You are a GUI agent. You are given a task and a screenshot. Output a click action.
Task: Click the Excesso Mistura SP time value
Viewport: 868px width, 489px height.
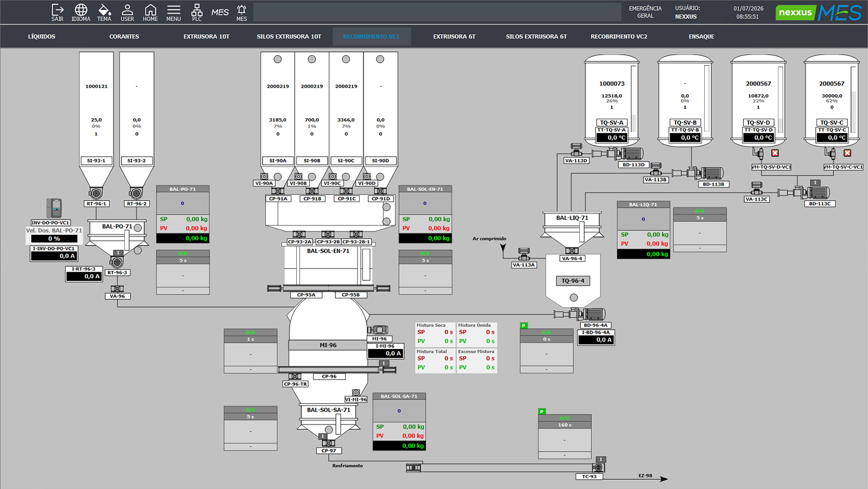click(490, 358)
